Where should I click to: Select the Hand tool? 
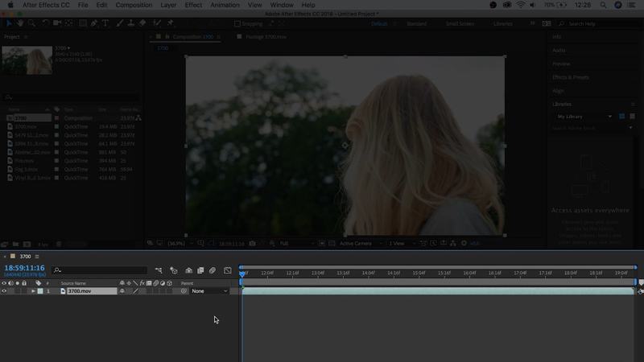coord(19,23)
